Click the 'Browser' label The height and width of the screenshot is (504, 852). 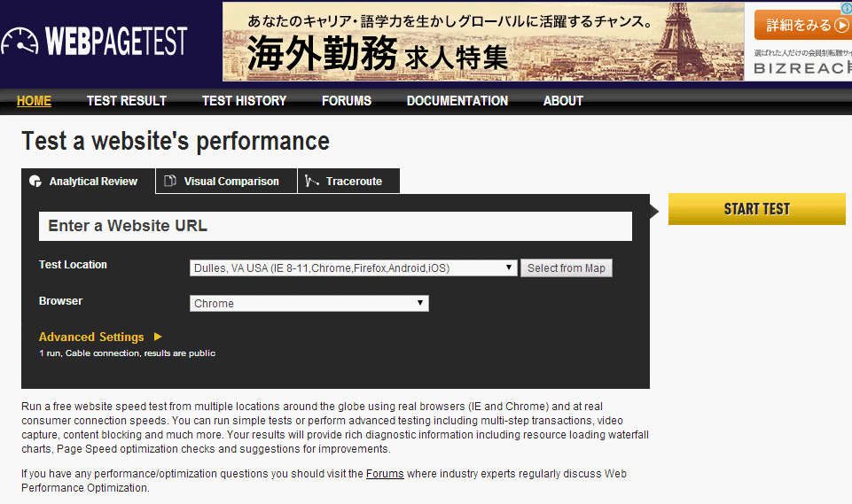tap(61, 301)
